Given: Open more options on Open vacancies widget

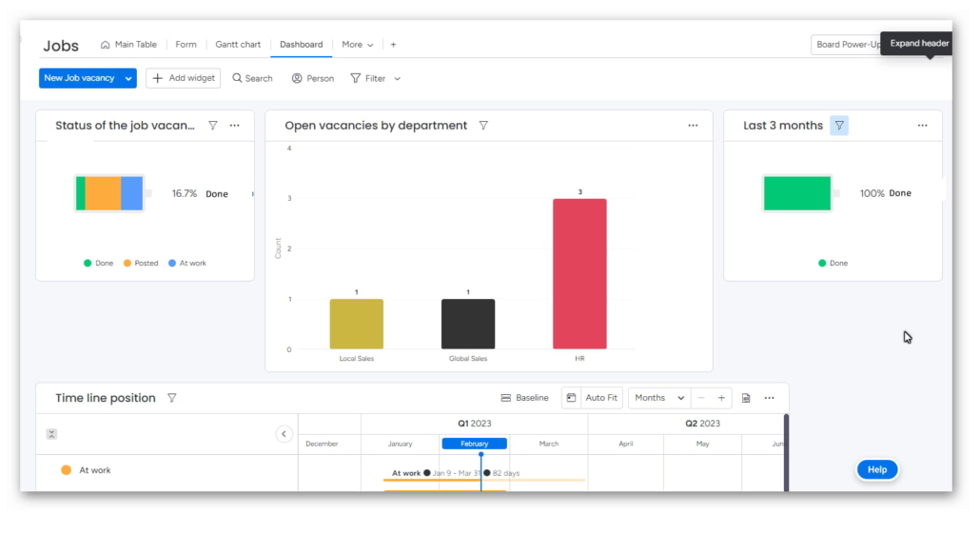Looking at the screenshot, I should click(x=693, y=126).
